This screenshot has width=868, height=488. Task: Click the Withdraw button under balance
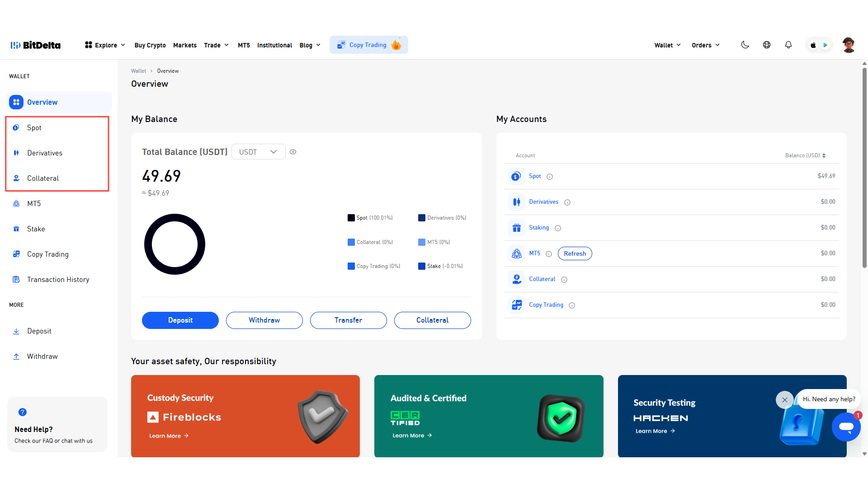264,320
